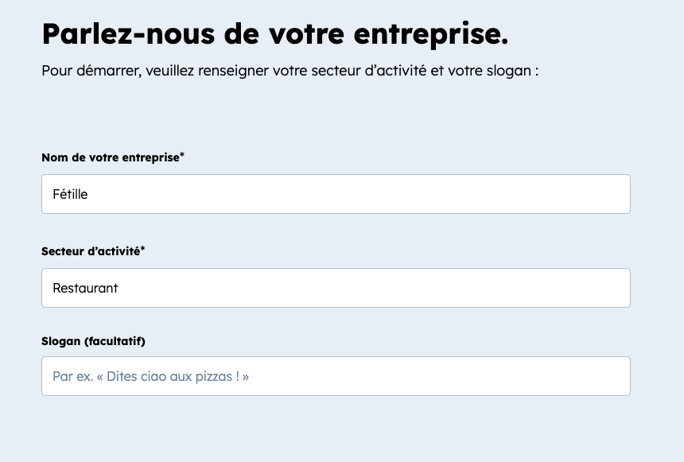Click the "Pour démarrer" instruction sentence
Viewport: 684px width, 462px height.
coord(290,71)
